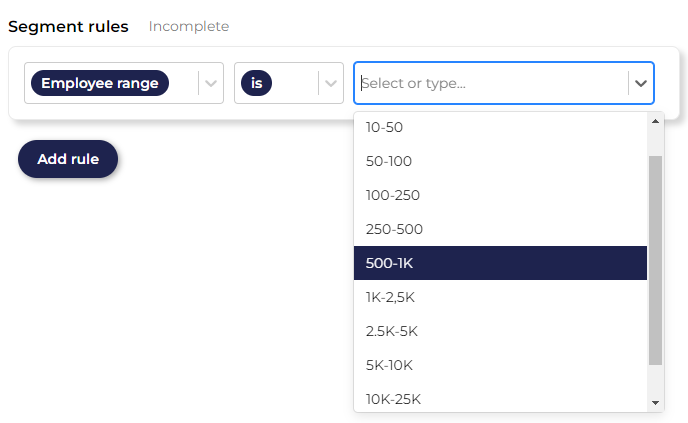Click the 'is' operator pill

coord(256,84)
